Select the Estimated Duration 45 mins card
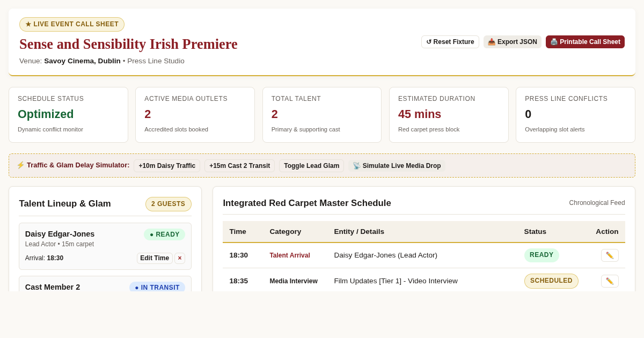This screenshot has width=644, height=338. [x=449, y=115]
